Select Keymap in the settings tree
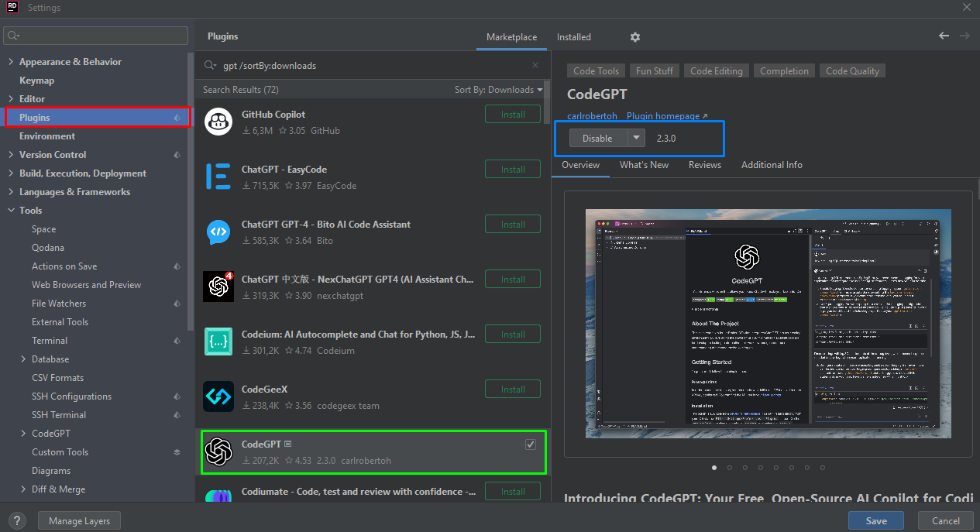 (36, 81)
